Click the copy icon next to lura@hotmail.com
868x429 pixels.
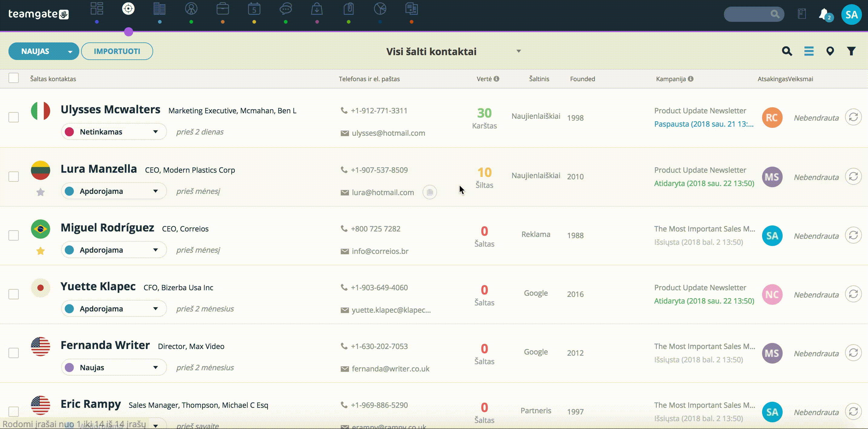click(x=430, y=192)
